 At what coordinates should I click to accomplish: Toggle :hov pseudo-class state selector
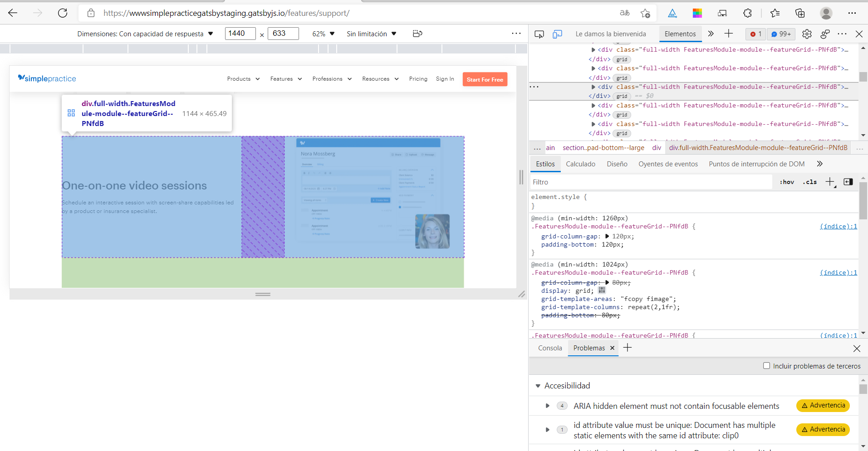point(787,182)
